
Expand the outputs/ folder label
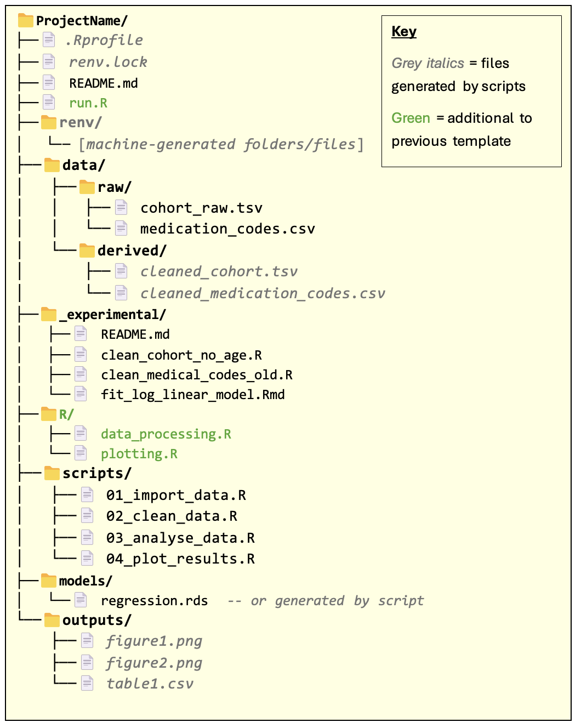coord(97,620)
